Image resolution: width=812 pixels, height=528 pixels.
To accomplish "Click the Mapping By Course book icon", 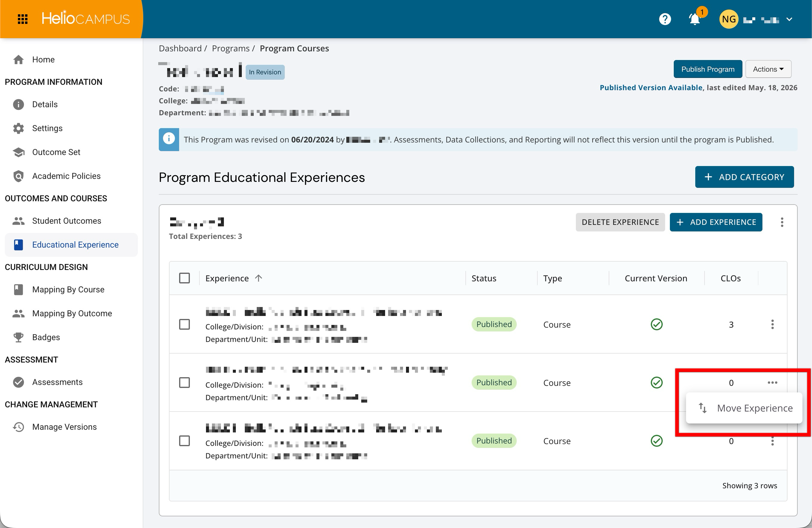I will point(19,289).
